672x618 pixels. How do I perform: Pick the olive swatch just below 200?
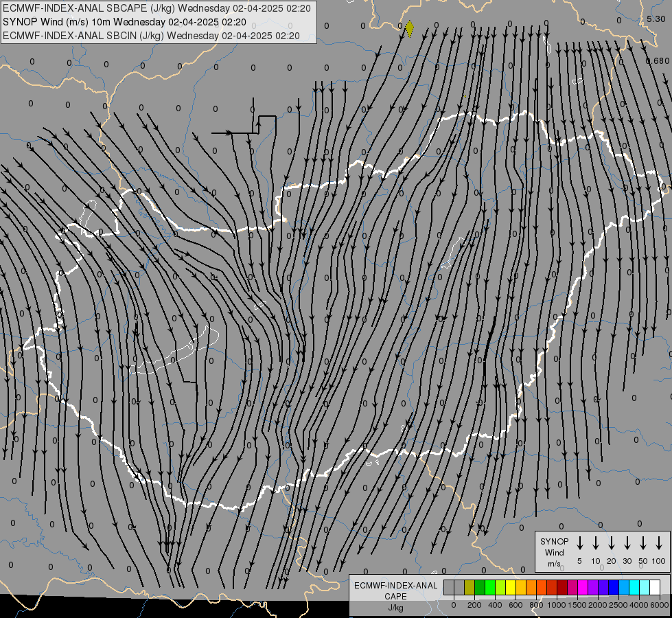470,587
